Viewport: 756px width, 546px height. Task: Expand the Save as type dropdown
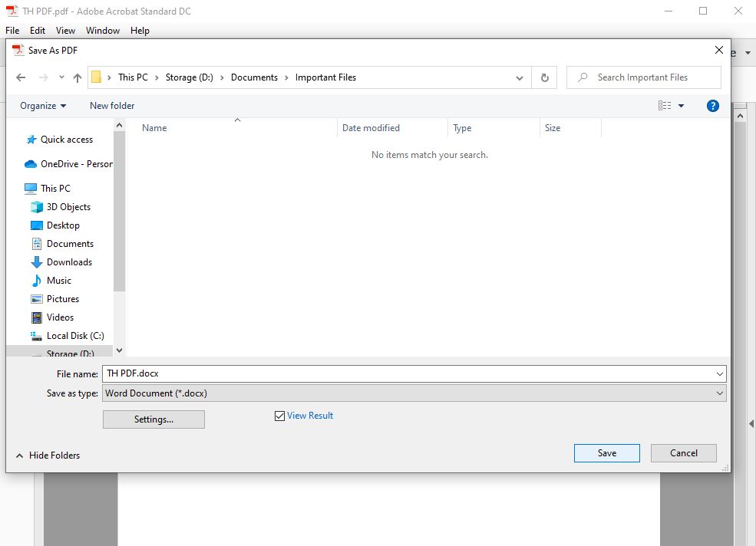coord(719,393)
